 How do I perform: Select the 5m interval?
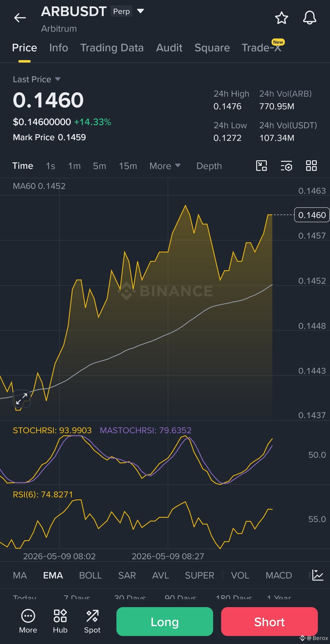tap(100, 166)
